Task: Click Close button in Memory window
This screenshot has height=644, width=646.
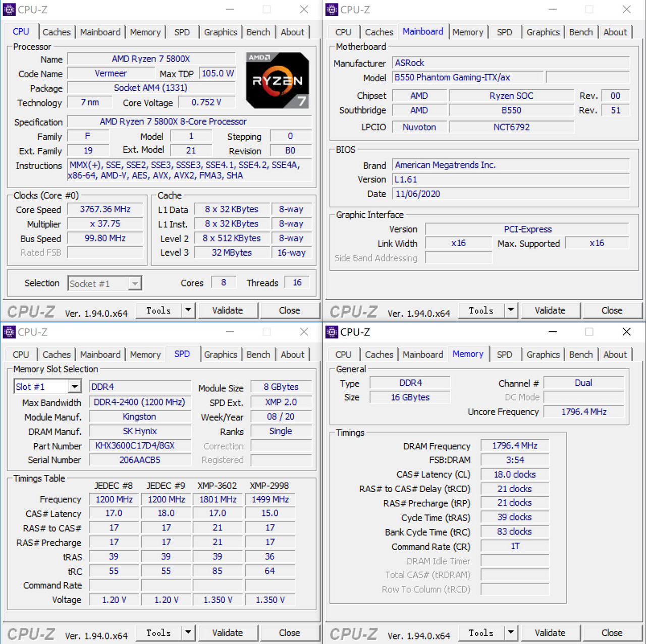Action: (612, 632)
